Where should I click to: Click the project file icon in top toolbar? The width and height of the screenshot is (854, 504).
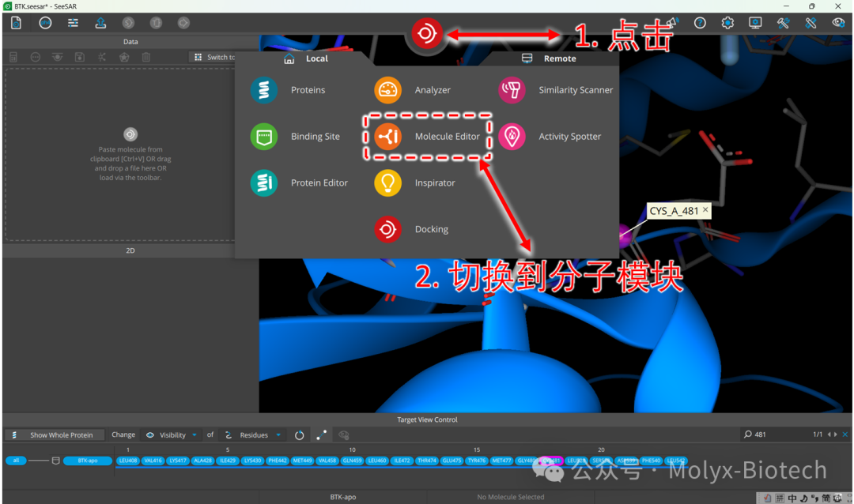[x=17, y=23]
